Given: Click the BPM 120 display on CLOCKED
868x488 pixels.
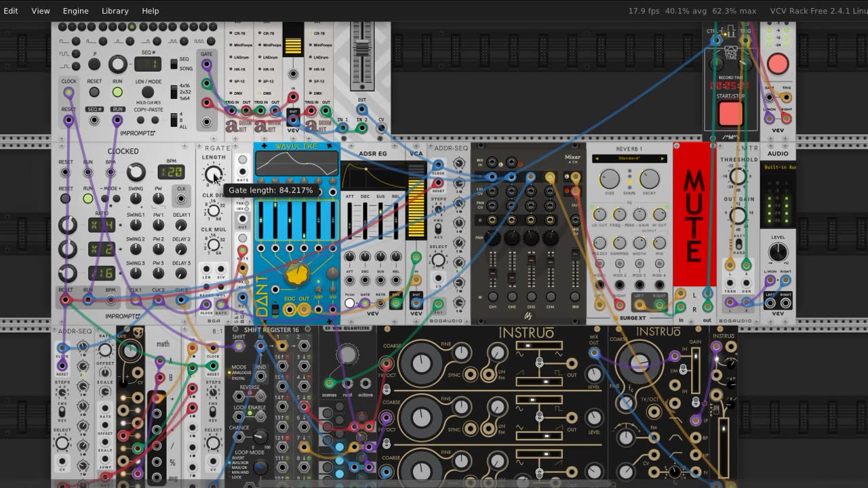Looking at the screenshot, I should (171, 172).
